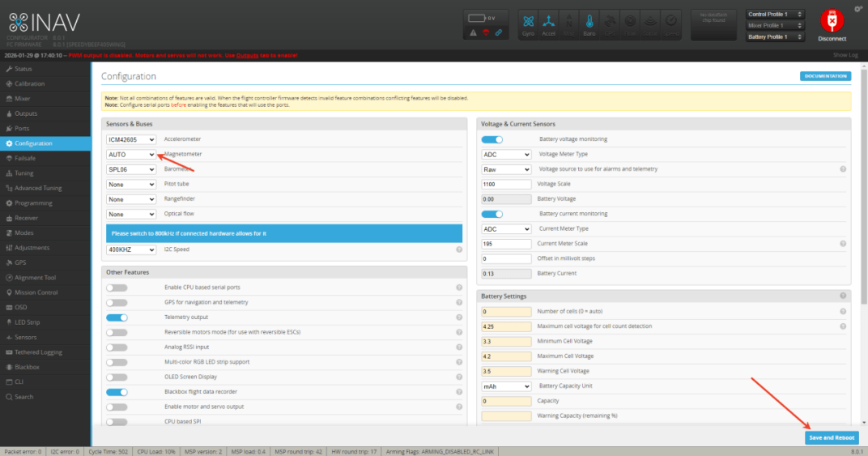Open the Control Profile 1 selector
The width and height of the screenshot is (868, 456).
(x=775, y=15)
